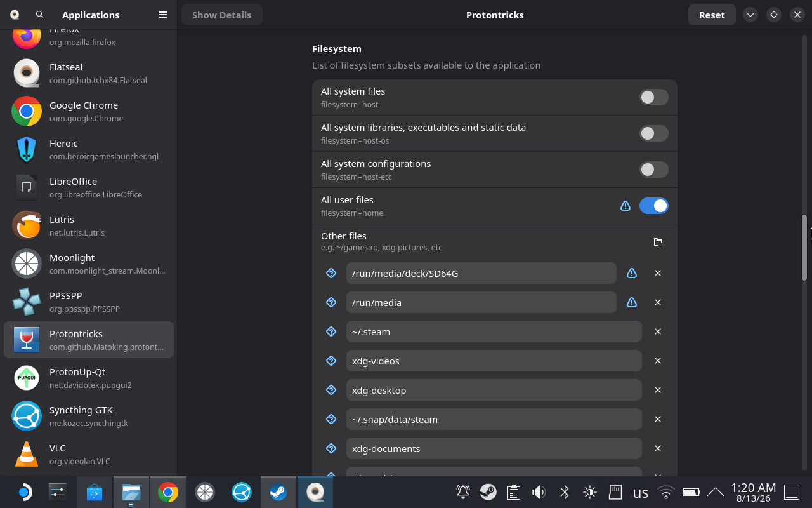Click the help icon beside /run/media
This screenshot has width=812, height=508.
click(331, 302)
